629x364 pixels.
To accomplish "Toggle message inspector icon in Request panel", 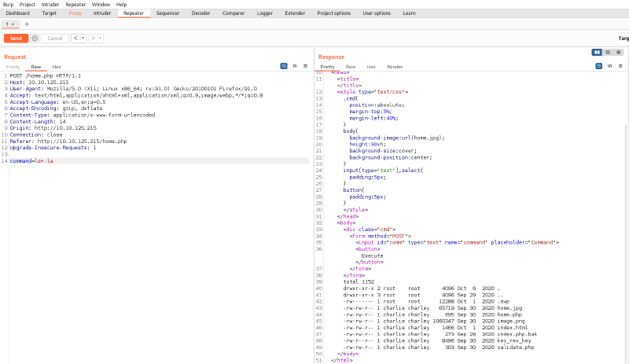I will [283, 67].
